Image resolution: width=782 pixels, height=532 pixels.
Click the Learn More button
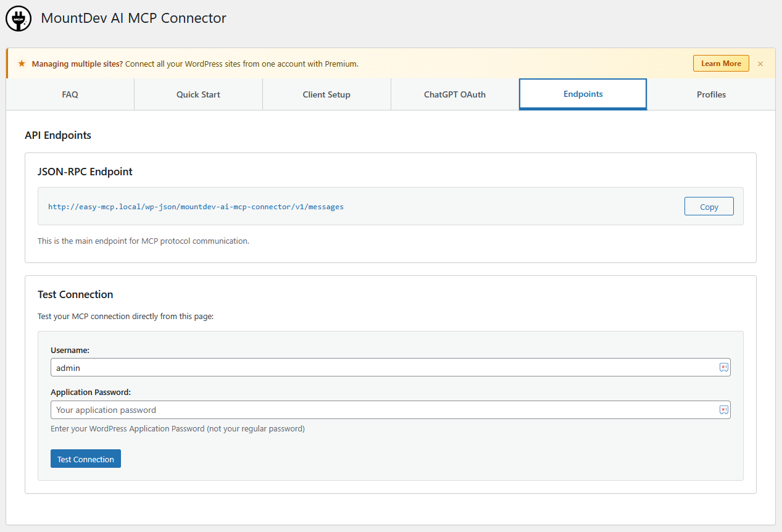pyautogui.click(x=721, y=64)
